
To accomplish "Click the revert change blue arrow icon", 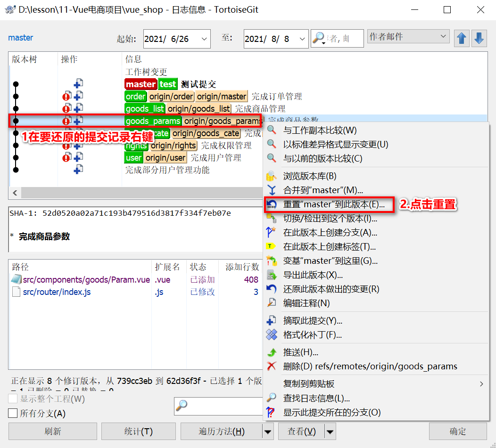I will (272, 289).
